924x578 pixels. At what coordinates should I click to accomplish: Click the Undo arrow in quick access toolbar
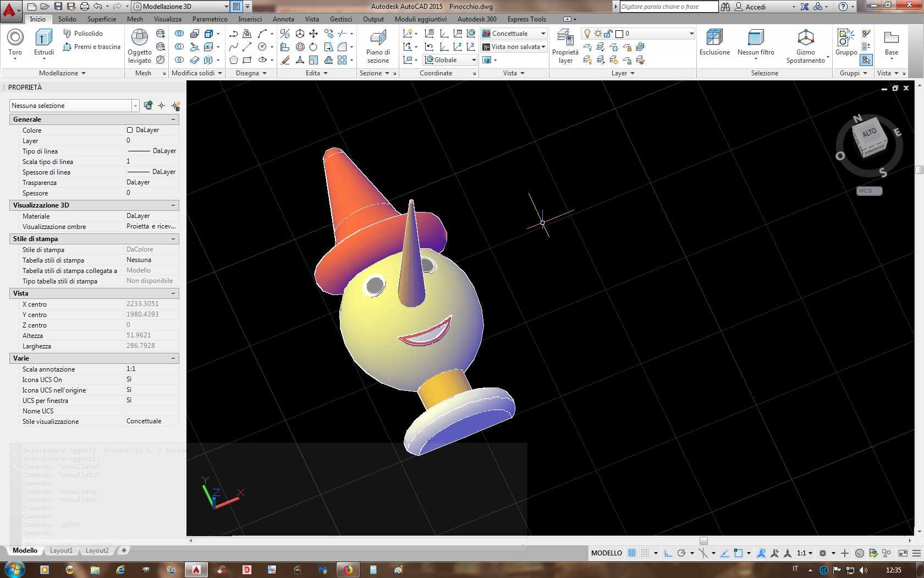coord(98,7)
